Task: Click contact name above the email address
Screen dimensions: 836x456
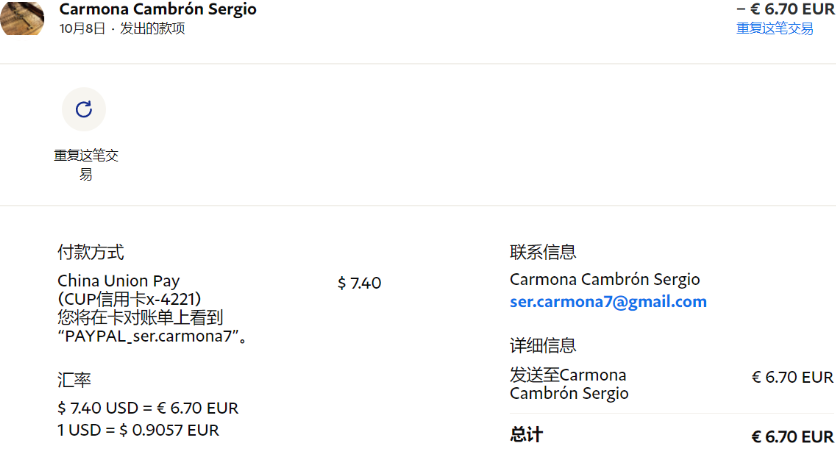Action: [605, 279]
